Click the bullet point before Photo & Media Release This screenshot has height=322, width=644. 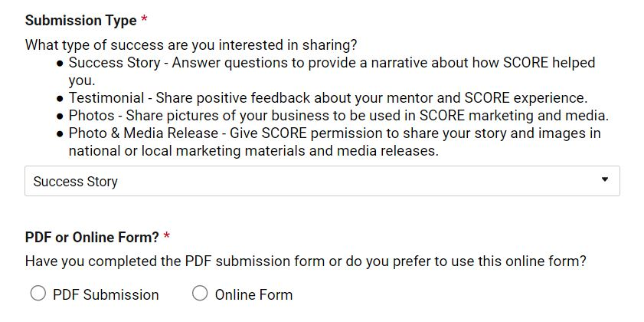[x=60, y=134]
